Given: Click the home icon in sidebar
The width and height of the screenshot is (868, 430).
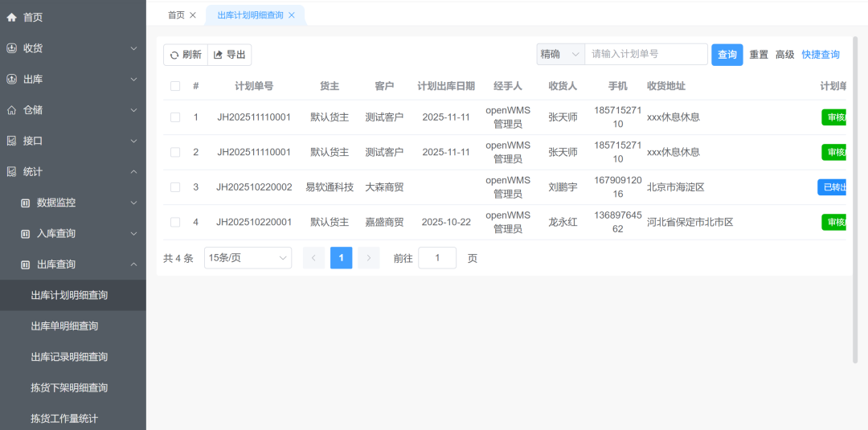Looking at the screenshot, I should (11, 17).
